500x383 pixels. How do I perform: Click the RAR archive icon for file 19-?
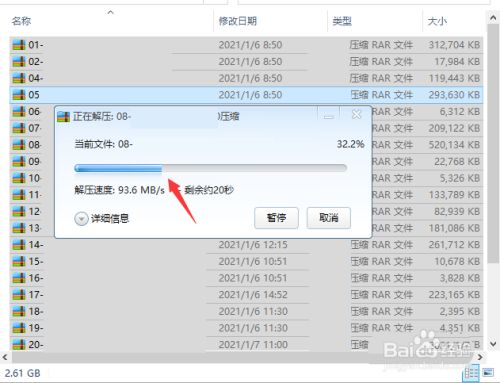[x=19, y=328]
